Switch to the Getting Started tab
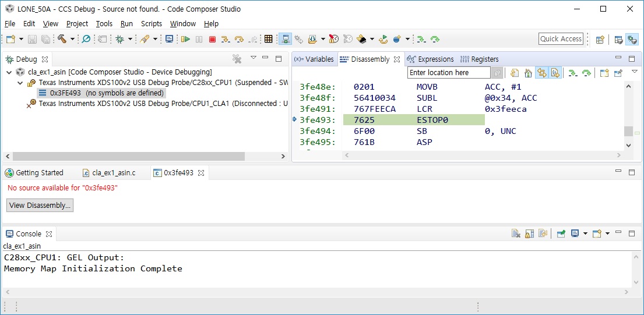 [34, 173]
